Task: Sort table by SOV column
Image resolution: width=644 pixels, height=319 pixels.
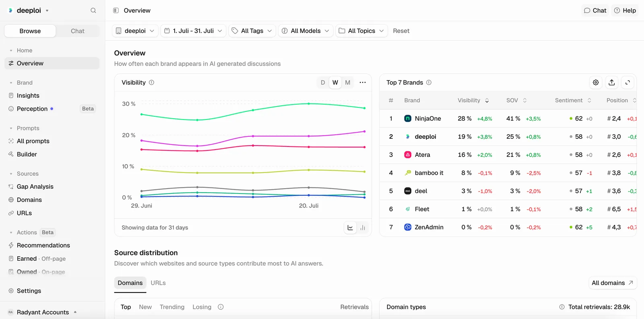Action: coord(516,101)
